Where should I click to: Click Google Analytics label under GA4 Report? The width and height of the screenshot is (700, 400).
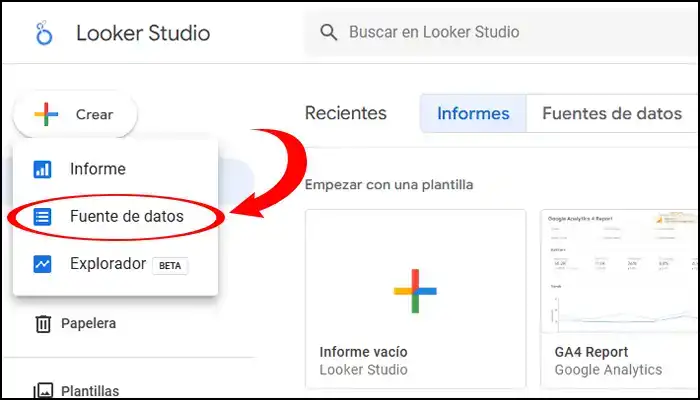coord(608,370)
